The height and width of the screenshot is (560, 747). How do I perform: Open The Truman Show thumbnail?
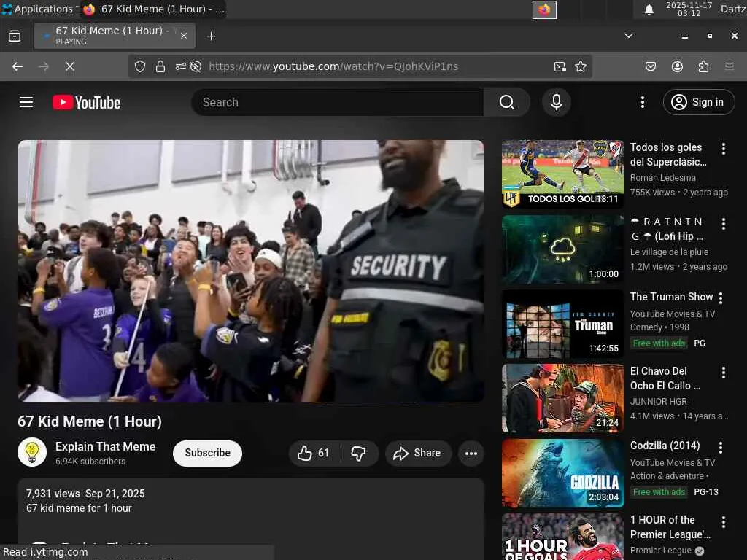click(562, 324)
